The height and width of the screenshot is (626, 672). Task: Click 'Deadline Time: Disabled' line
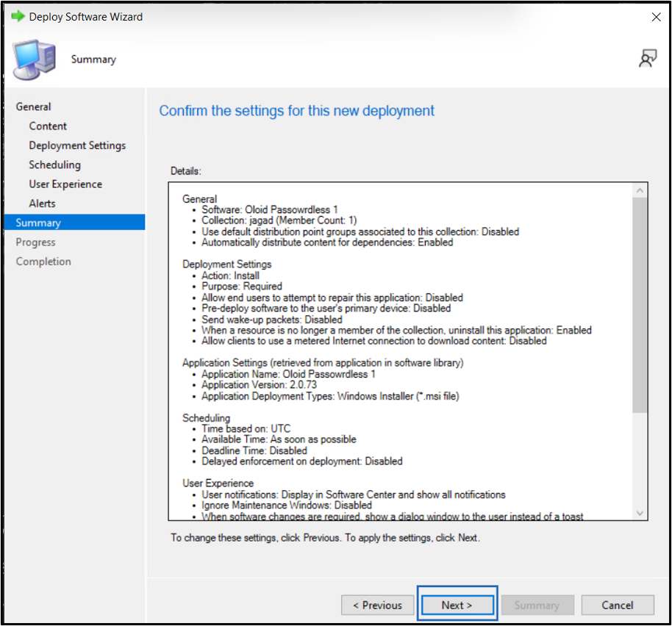tap(254, 450)
